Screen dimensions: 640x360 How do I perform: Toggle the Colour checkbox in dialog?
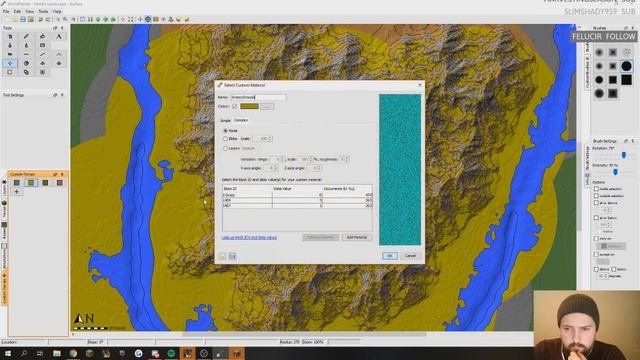coord(234,107)
